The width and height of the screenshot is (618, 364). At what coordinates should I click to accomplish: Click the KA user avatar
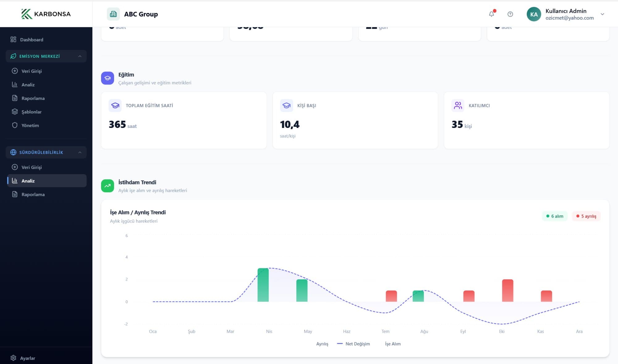pyautogui.click(x=534, y=14)
